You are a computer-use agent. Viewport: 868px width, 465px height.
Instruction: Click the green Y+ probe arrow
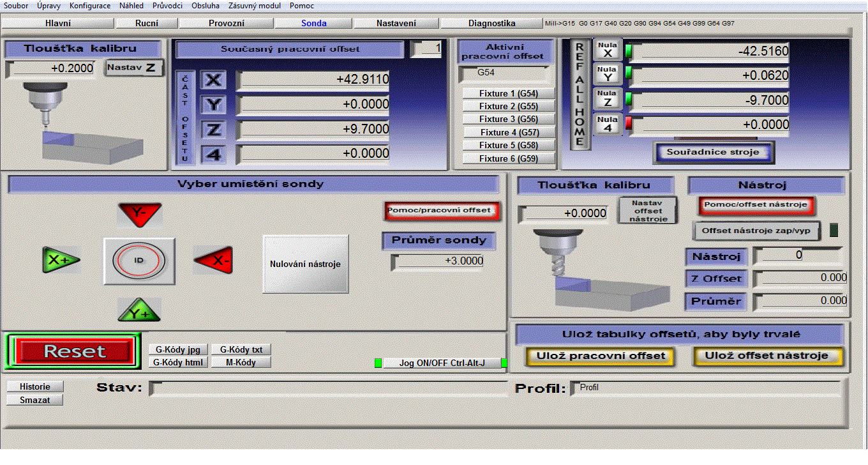click(x=139, y=311)
